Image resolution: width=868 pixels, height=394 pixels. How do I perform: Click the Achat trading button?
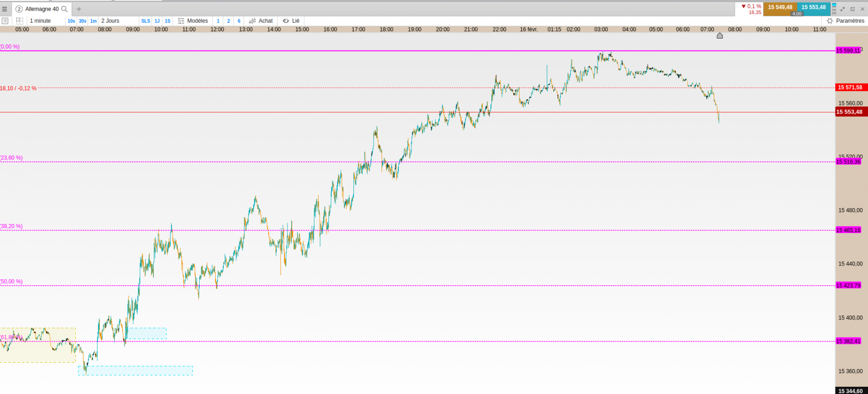pos(261,21)
